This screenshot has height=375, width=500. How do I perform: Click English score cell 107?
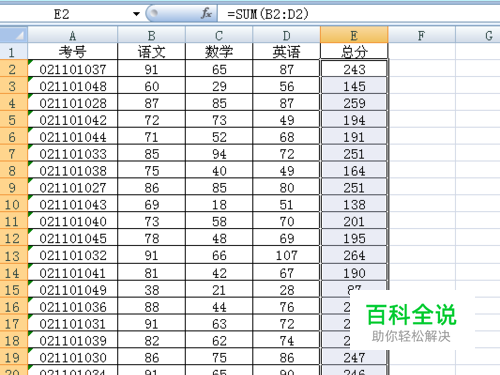click(x=287, y=255)
